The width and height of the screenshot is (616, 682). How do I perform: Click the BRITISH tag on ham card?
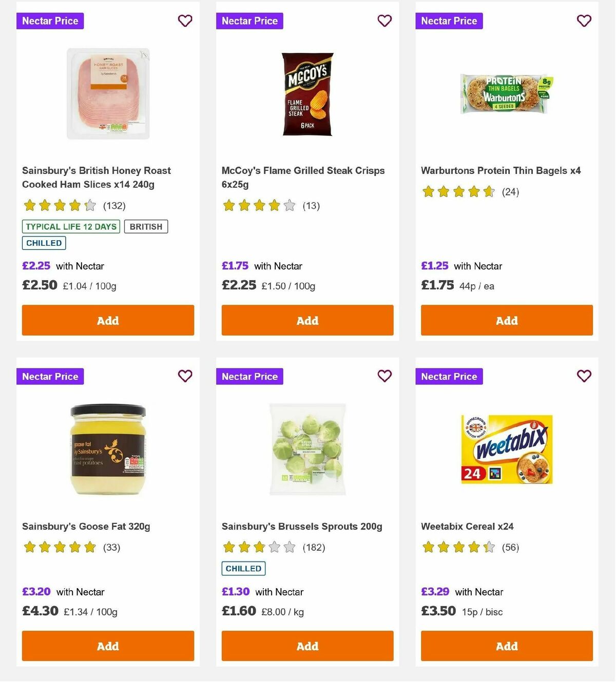146,226
